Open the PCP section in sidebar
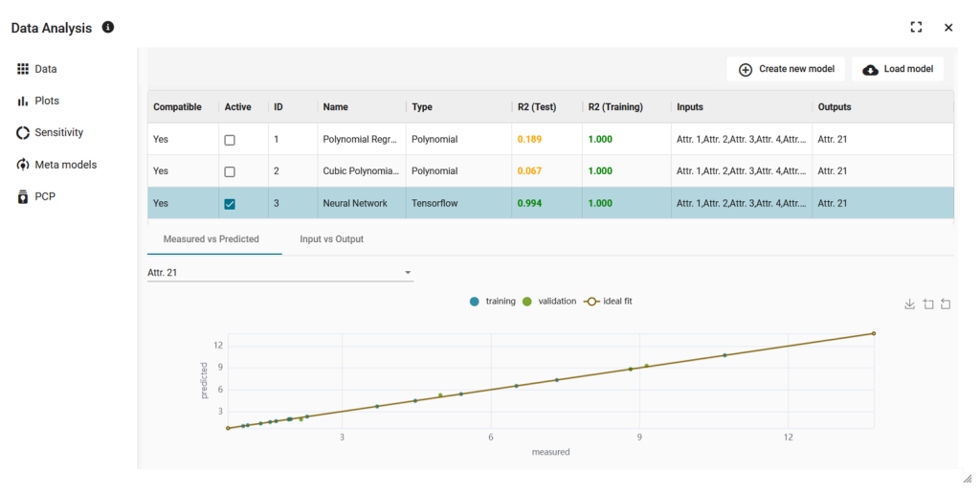 pos(36,197)
